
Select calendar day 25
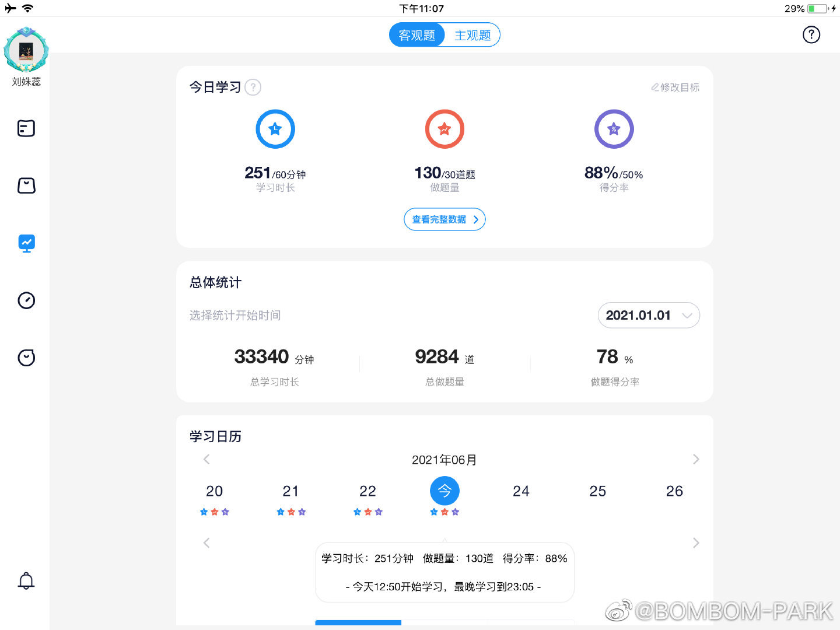[x=597, y=491]
